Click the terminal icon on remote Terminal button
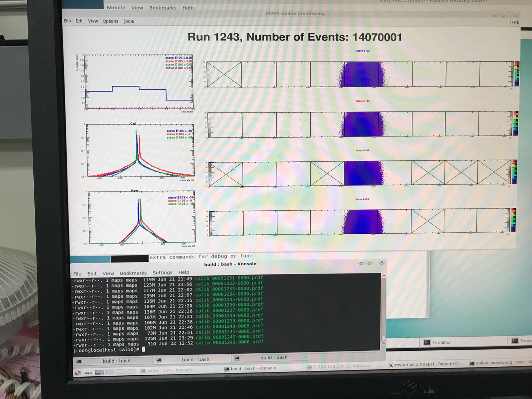 click(x=427, y=342)
